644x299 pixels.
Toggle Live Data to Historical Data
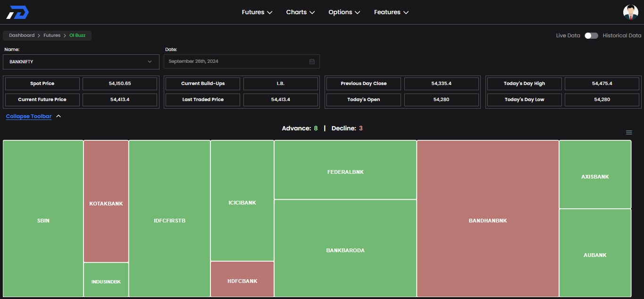[591, 35]
